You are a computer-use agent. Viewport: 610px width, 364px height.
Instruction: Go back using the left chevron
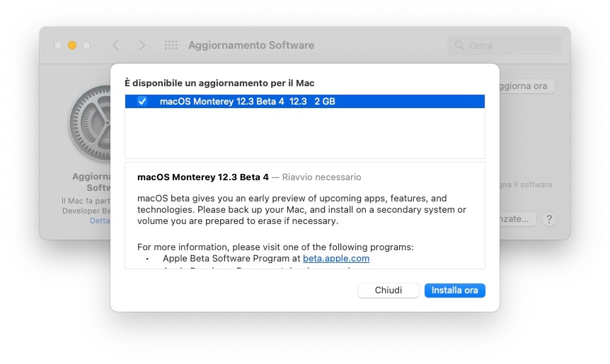pos(115,45)
